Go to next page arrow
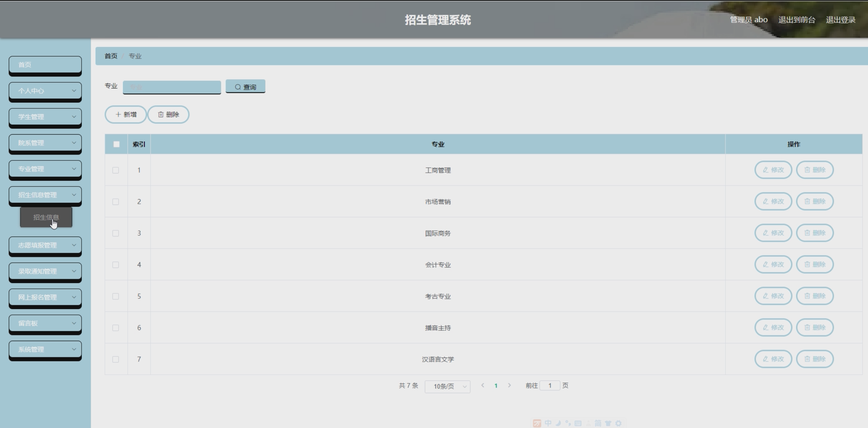Image resolution: width=868 pixels, height=428 pixels. (x=509, y=385)
